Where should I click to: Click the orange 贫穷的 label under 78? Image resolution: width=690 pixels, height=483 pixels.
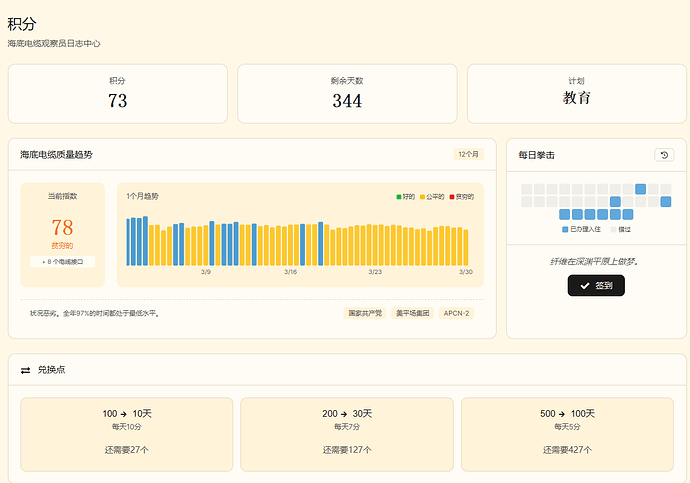(x=62, y=245)
